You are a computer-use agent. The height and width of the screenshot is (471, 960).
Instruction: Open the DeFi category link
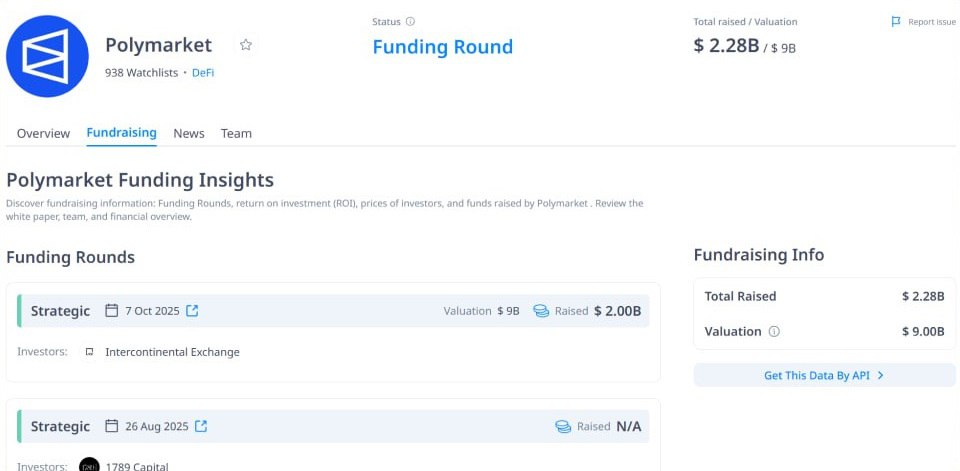tap(203, 73)
